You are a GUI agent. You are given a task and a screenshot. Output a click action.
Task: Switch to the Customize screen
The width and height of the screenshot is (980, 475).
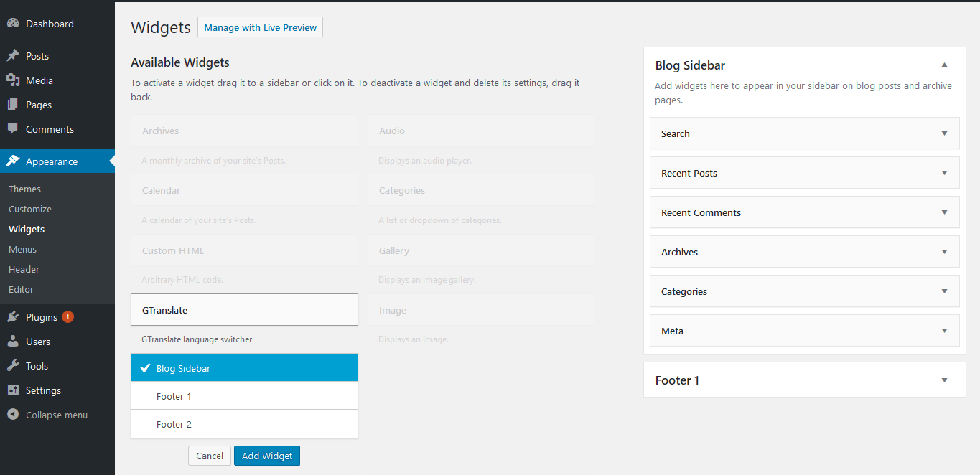(29, 209)
